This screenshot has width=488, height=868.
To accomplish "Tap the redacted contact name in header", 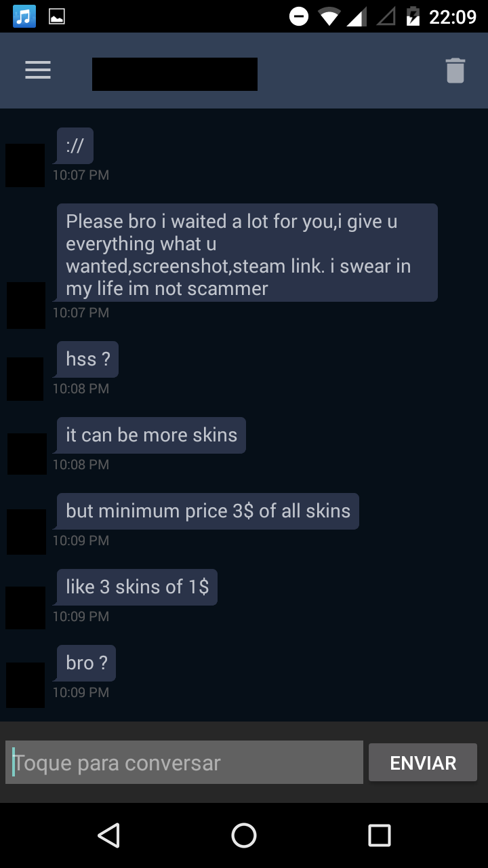I will click(x=175, y=74).
